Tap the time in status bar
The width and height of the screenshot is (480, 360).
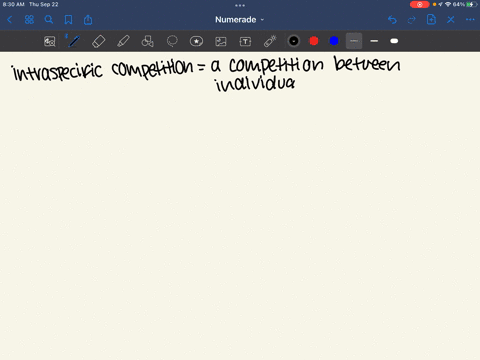click(x=14, y=4)
